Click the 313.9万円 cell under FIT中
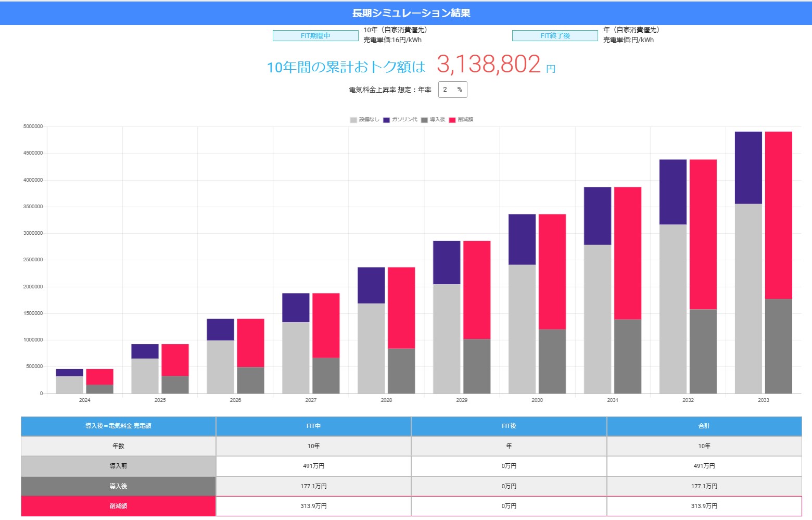The image size is (812, 520). pyautogui.click(x=313, y=506)
